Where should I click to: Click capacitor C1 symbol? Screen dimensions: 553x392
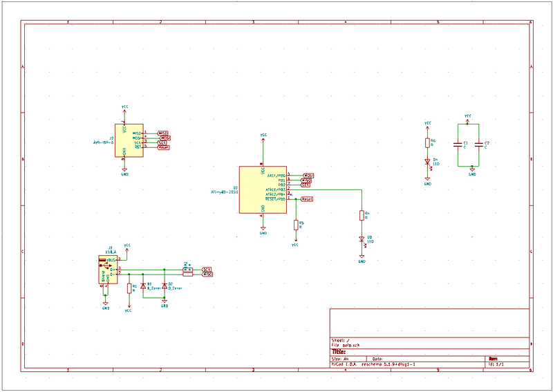[457, 145]
